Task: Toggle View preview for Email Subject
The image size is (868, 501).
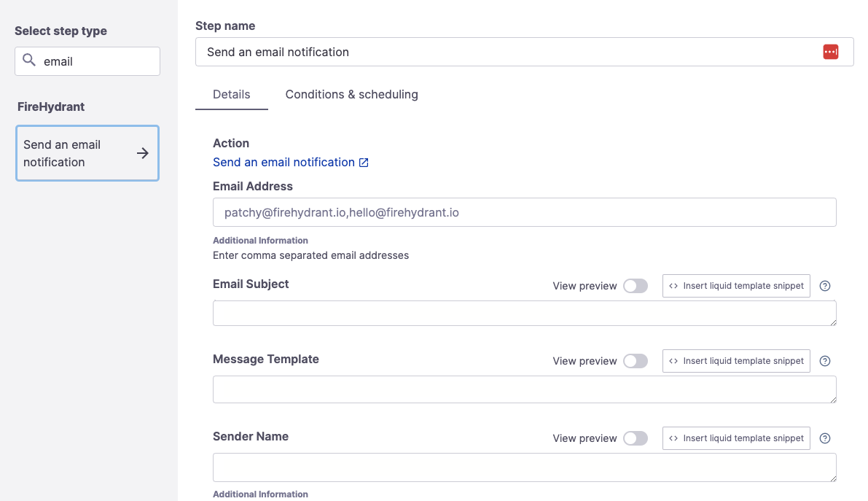Action: pyautogui.click(x=636, y=286)
